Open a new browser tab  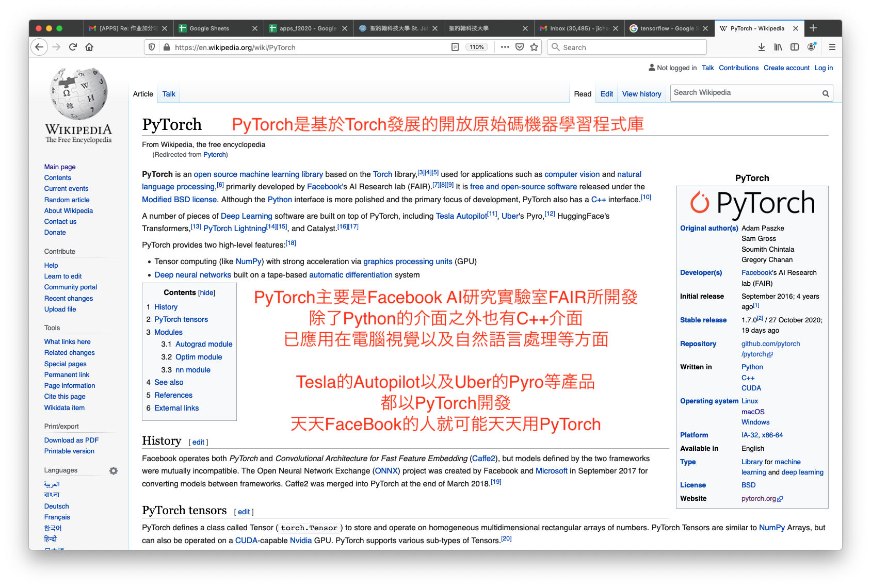coord(813,28)
